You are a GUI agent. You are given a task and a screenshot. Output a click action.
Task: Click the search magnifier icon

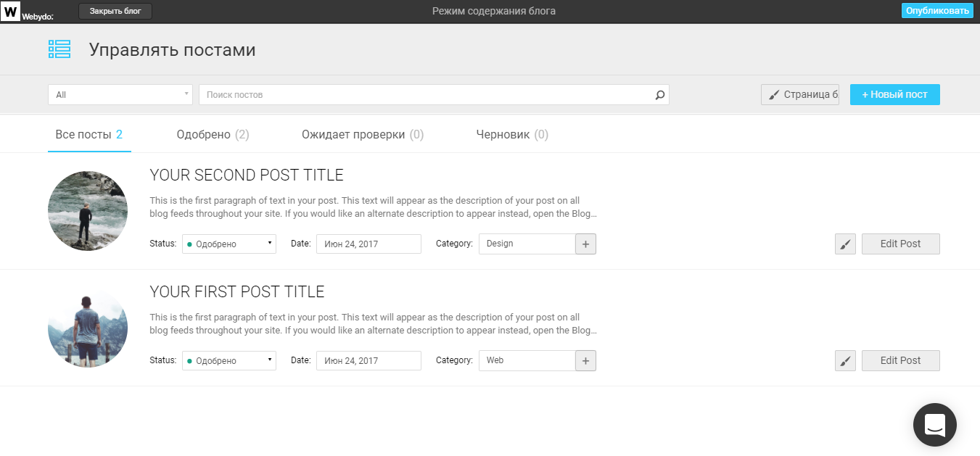659,95
